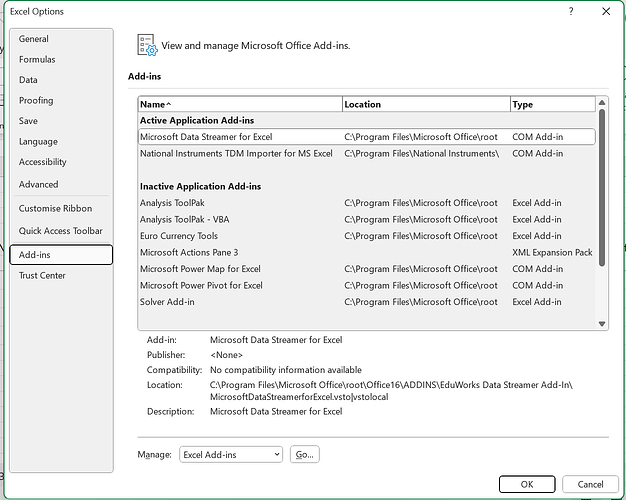The width and height of the screenshot is (626, 500).
Task: Click the list scrollbar up arrow
Action: pyautogui.click(x=602, y=103)
